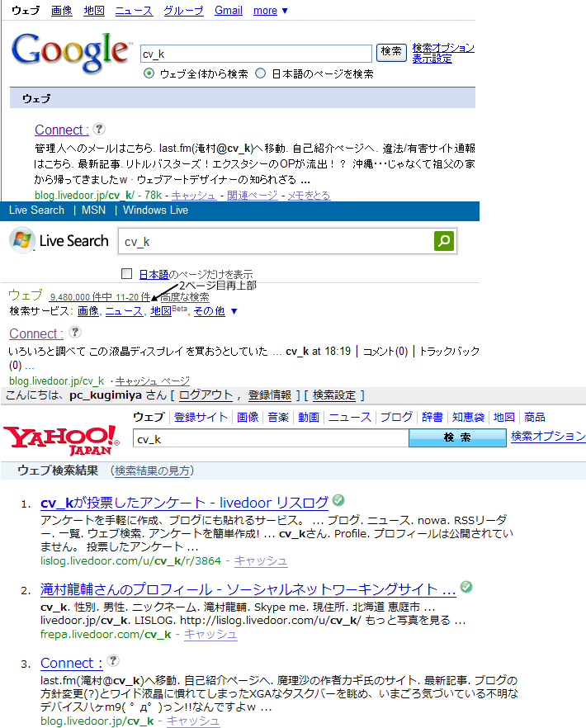Open 滝村龍輔さんのプロフィール result title
The width and height of the screenshot is (586, 728).
click(x=248, y=589)
